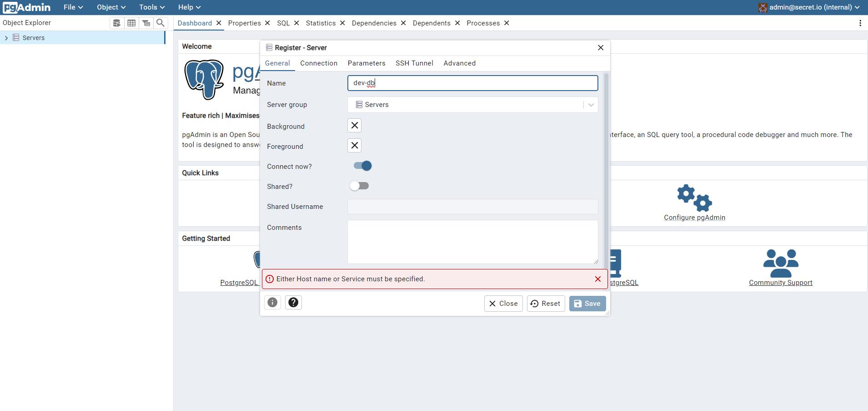
Task: Click the help question mark button
Action: (293, 302)
